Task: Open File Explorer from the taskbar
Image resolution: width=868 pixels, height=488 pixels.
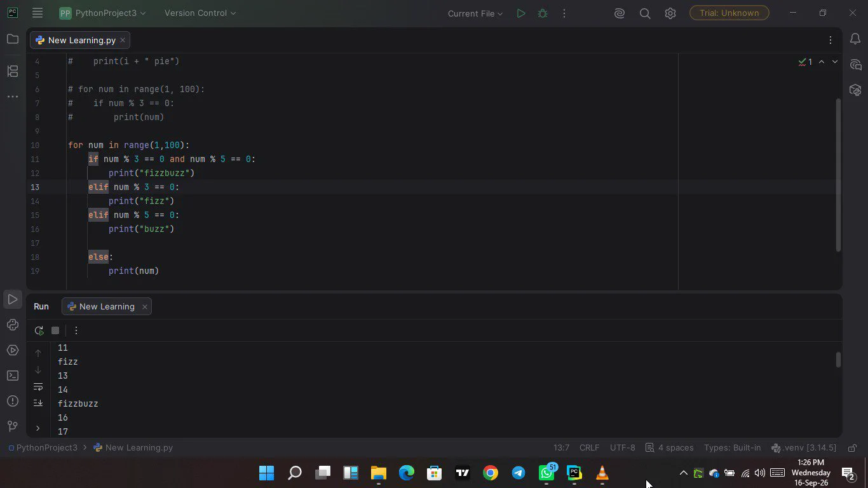Action: (379, 473)
